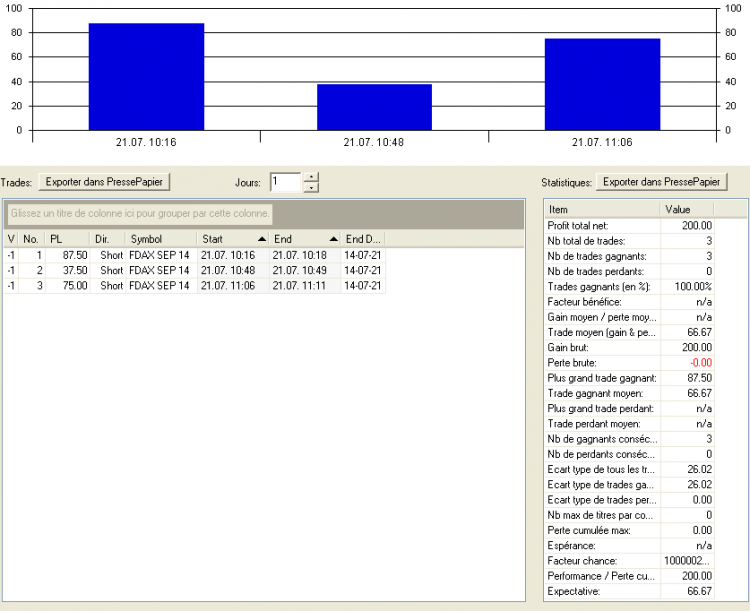This screenshot has width=750, height=611.
Task: Select the Profit total net statistics row
Action: [629, 225]
